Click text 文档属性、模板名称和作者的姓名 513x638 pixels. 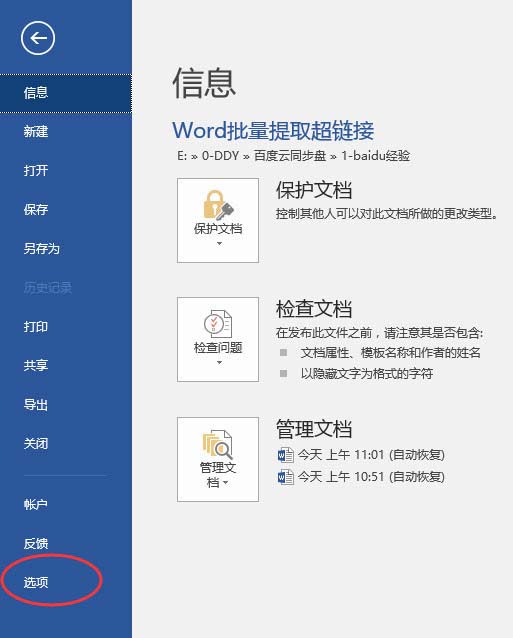(391, 353)
